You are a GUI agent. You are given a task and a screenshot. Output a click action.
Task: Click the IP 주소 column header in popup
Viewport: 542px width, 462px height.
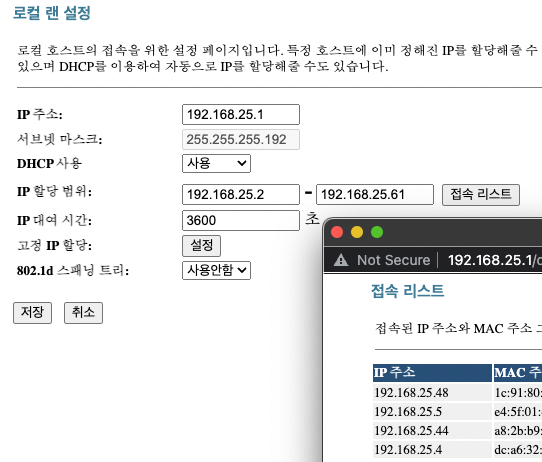point(432,373)
